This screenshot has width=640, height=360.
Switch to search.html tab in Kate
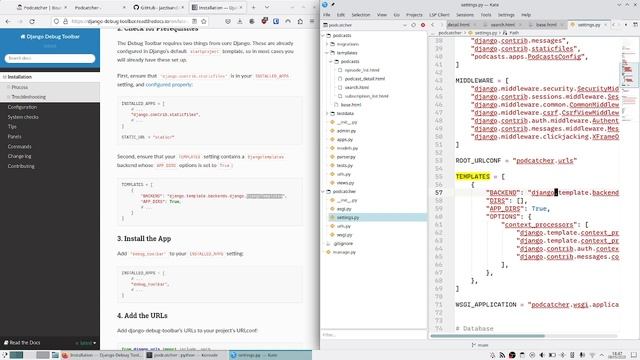pyautogui.click(x=502, y=25)
